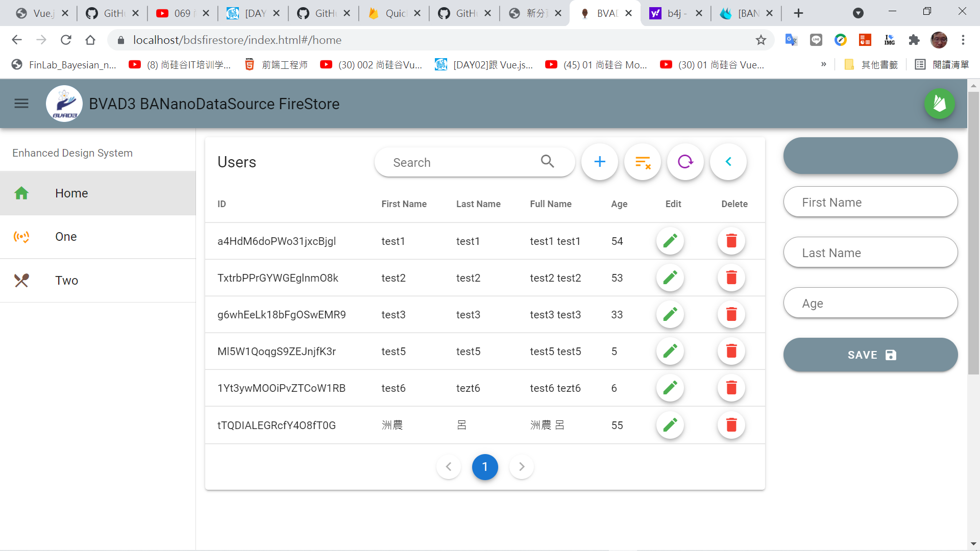Expand hidden bookmarks overflow chevron
This screenshot has width=980, height=551.
[x=823, y=64]
